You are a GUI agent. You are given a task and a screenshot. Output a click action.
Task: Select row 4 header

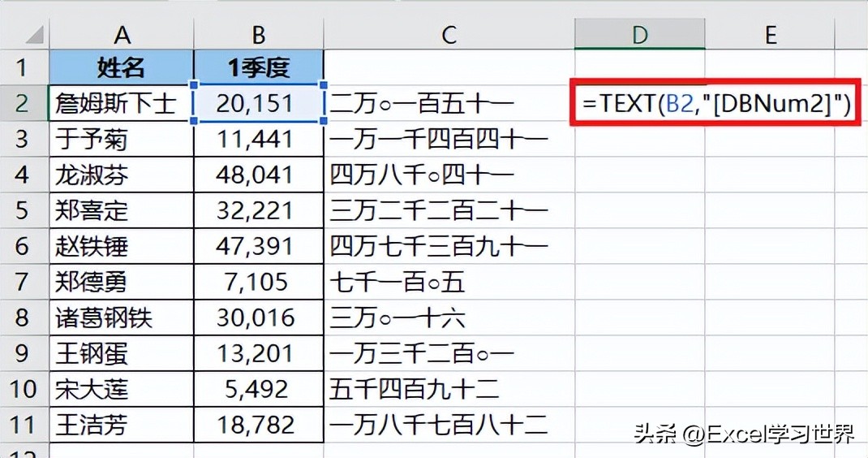[x=24, y=175]
